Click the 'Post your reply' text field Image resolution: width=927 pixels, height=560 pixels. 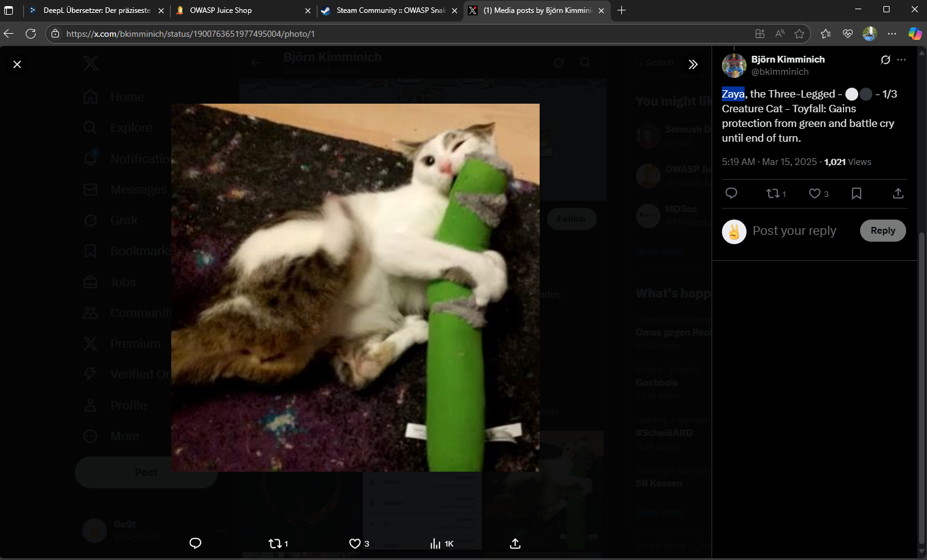coord(794,231)
